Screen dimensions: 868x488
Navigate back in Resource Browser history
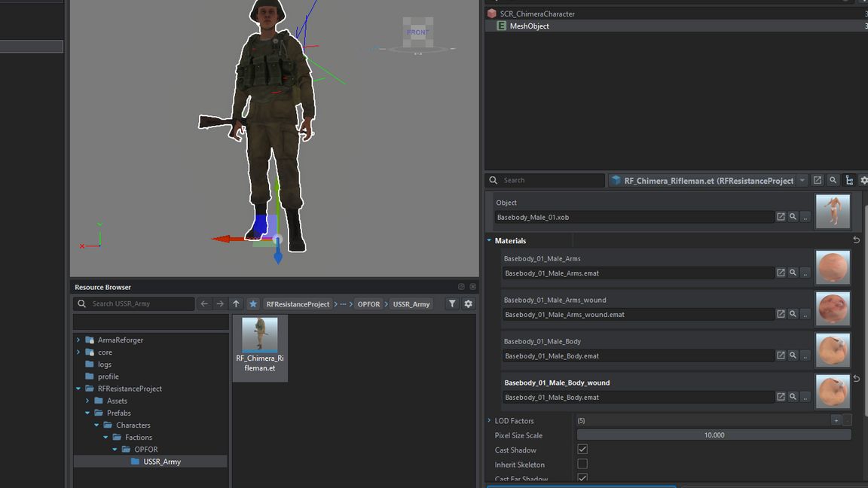click(204, 303)
